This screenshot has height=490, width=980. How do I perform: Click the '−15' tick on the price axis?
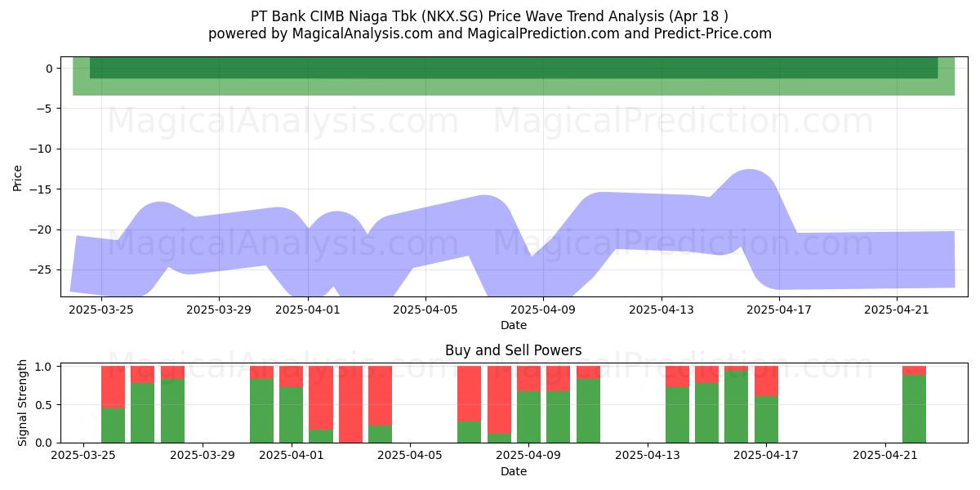coord(41,189)
